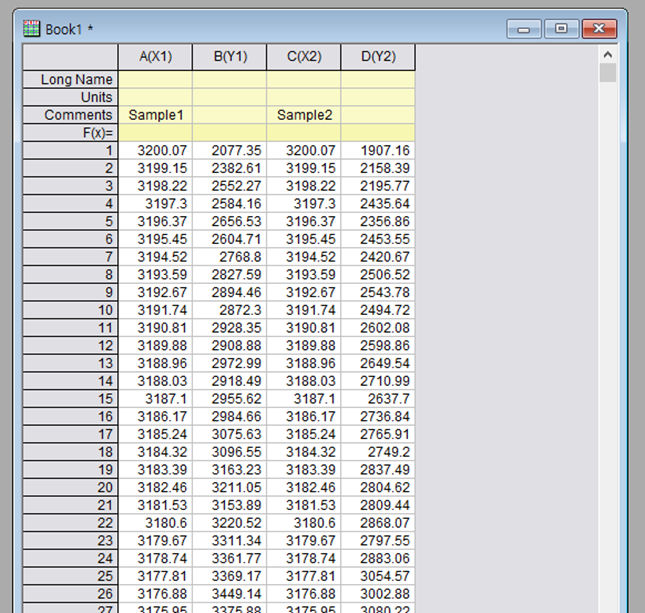Viewport: 645px width, 613px height.
Task: Click cell with value 3002.88
Action: (x=378, y=594)
